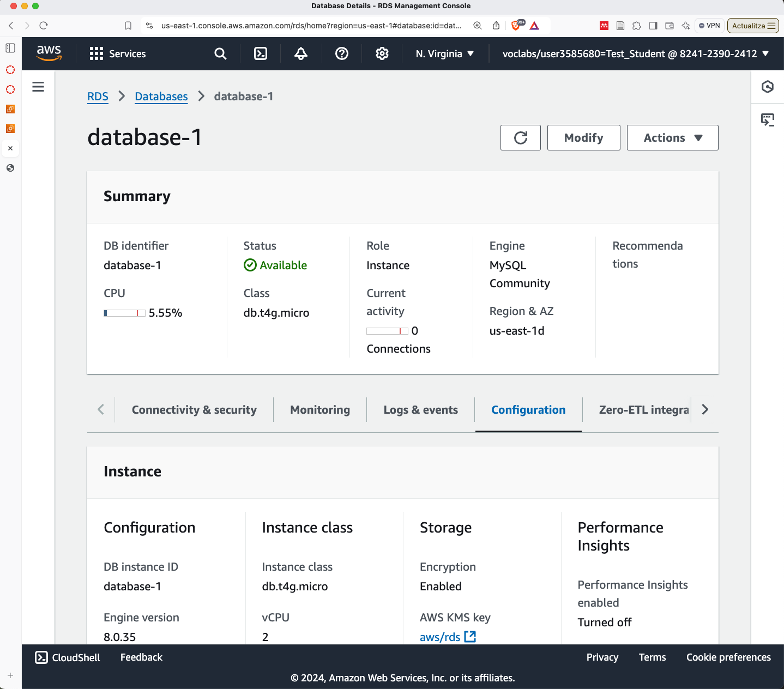Open the Terms link
Image resolution: width=784 pixels, height=689 pixels.
tap(653, 657)
